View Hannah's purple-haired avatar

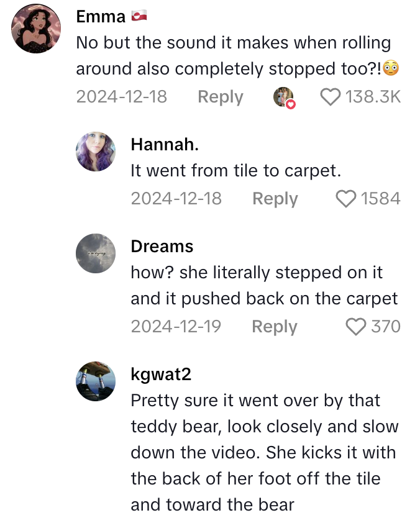[x=96, y=152]
